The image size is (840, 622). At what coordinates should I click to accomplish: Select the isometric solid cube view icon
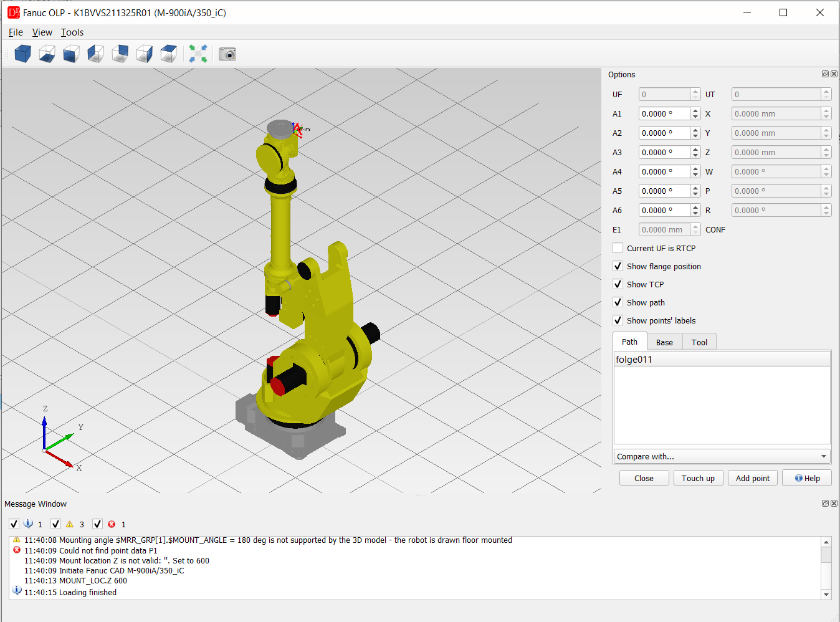[22, 54]
